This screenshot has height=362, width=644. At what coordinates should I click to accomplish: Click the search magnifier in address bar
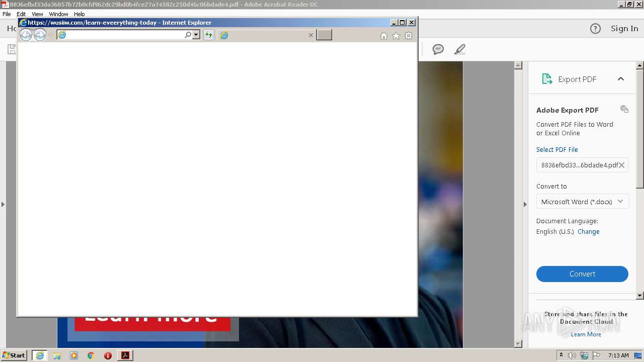[x=188, y=35]
